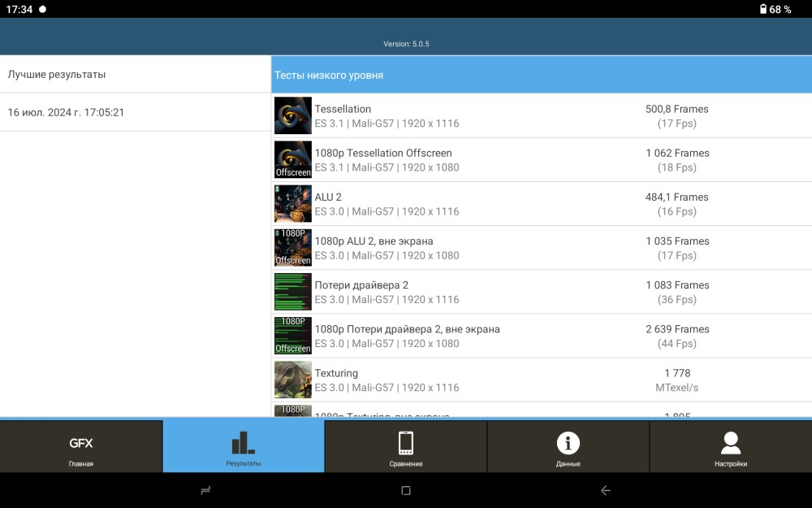Click the 500,8 Frames score
Viewport: 812px width, 508px height.
coord(677,109)
